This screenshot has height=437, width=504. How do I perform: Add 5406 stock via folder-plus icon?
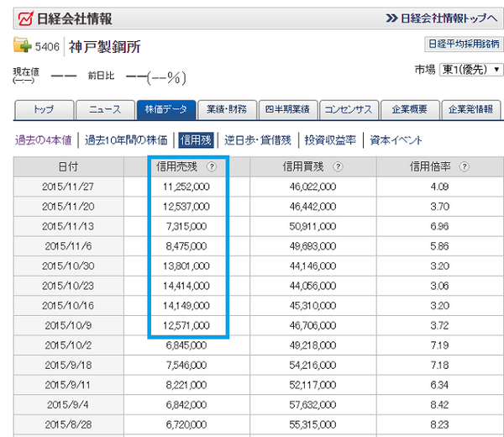pyautogui.click(x=22, y=45)
